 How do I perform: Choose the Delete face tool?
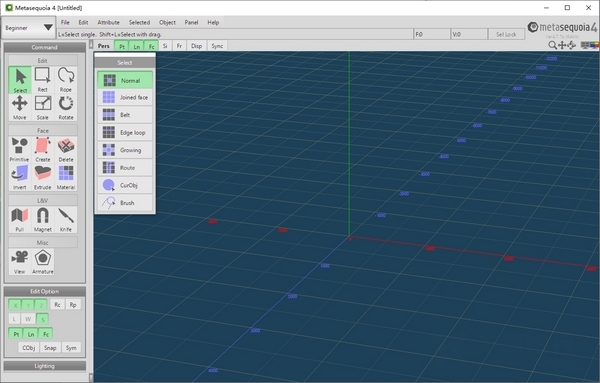[x=65, y=150]
